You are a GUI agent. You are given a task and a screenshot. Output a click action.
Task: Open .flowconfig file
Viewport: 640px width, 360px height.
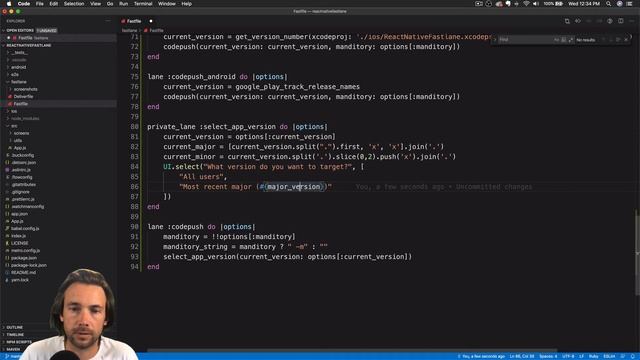pyautogui.click(x=22, y=178)
